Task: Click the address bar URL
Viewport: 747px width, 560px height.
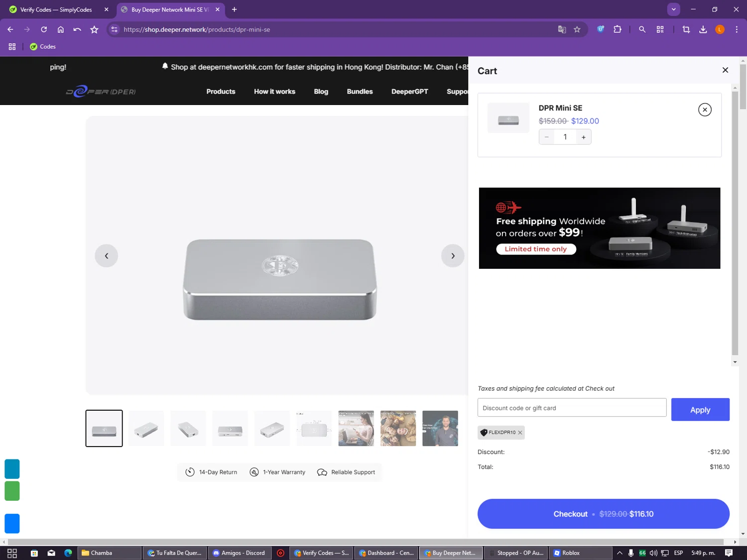Action: click(x=197, y=29)
